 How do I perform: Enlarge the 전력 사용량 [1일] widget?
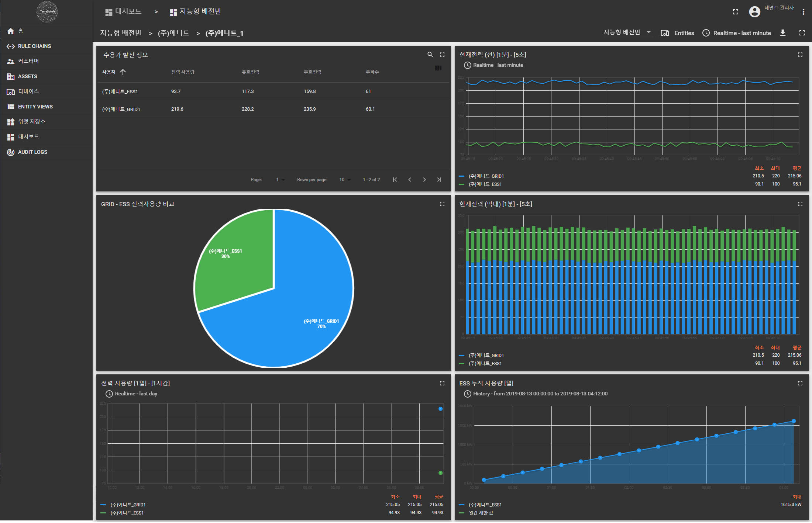click(442, 383)
